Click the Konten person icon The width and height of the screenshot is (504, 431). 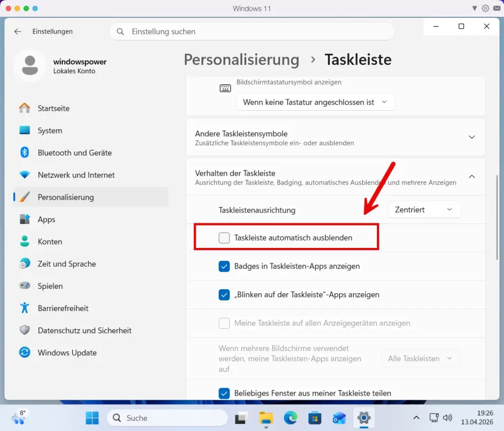coord(25,242)
